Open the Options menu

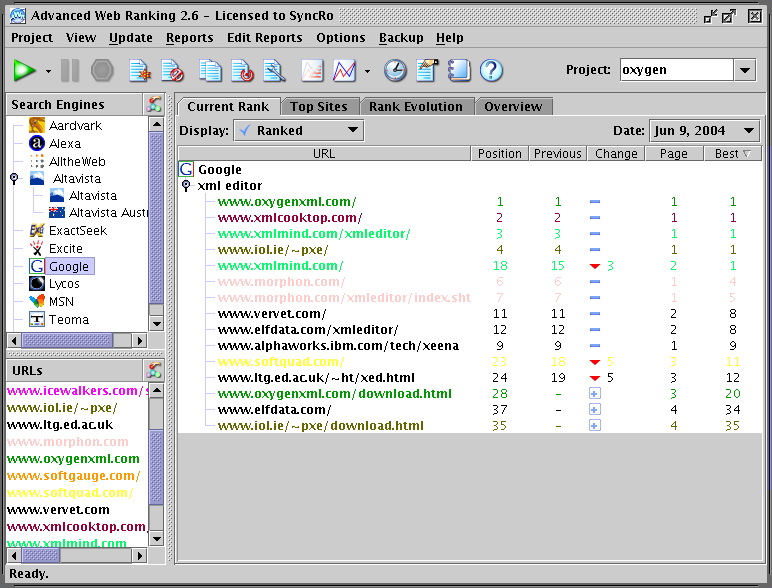[x=341, y=38]
